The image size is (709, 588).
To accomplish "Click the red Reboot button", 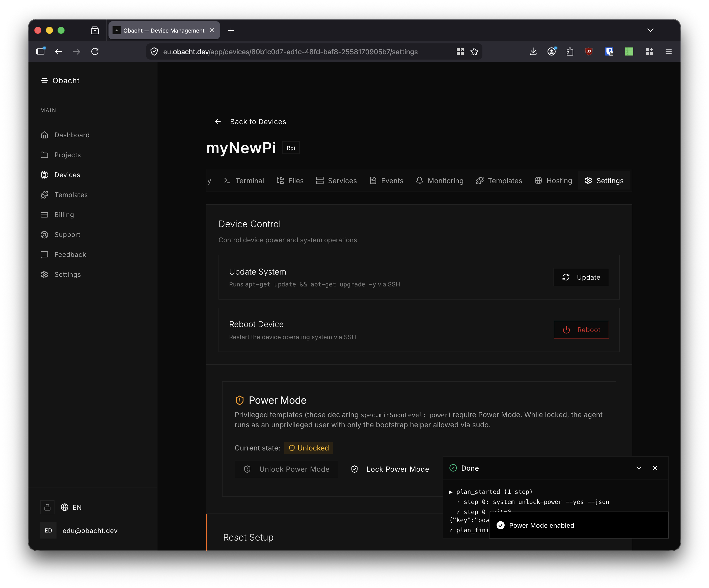I will pos(581,330).
